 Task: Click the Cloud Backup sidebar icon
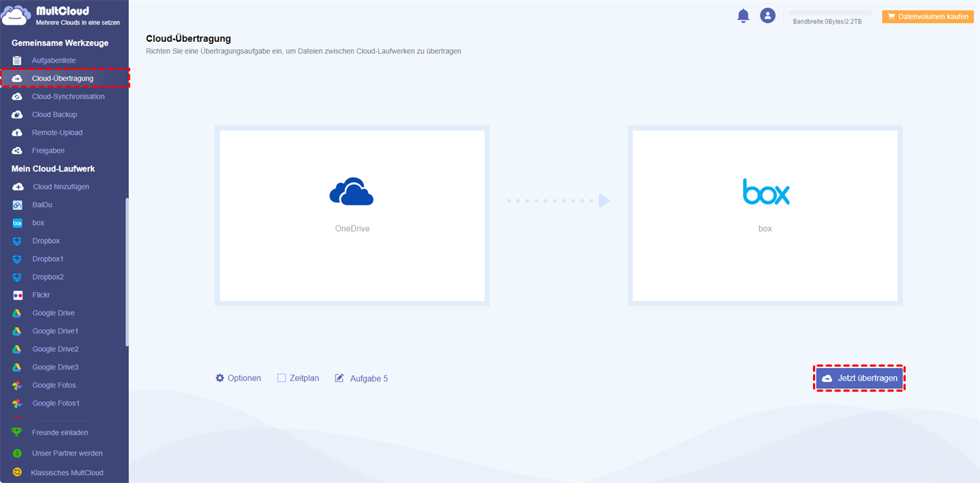point(17,115)
